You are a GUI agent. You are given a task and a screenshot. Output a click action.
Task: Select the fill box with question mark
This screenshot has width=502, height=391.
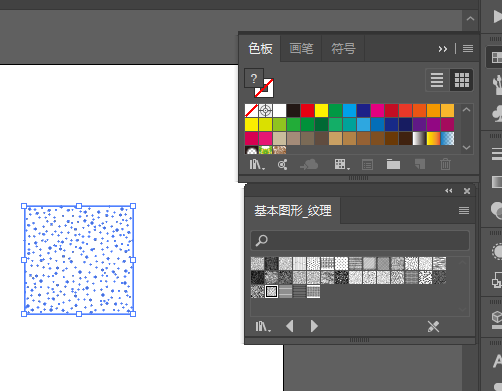click(254, 78)
